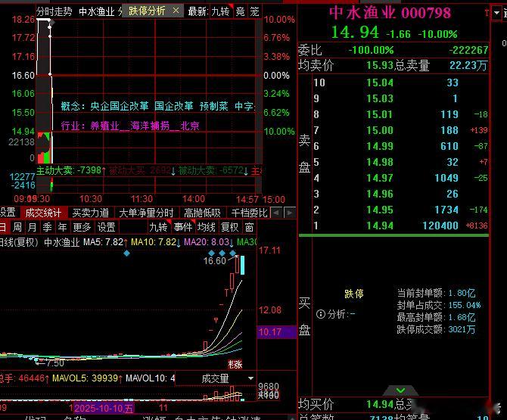Select sell level 10 price 15.04
This screenshot has width=507, height=420.
tap(380, 82)
